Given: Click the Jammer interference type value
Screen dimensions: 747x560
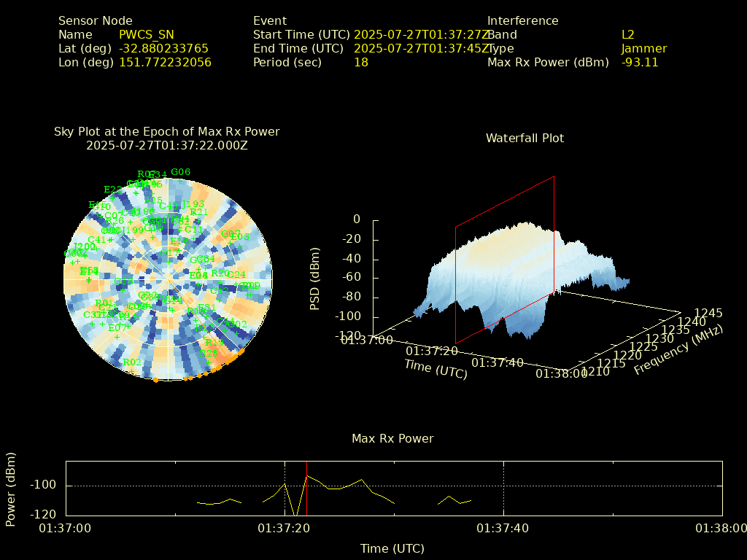Looking at the screenshot, I should tap(644, 48).
